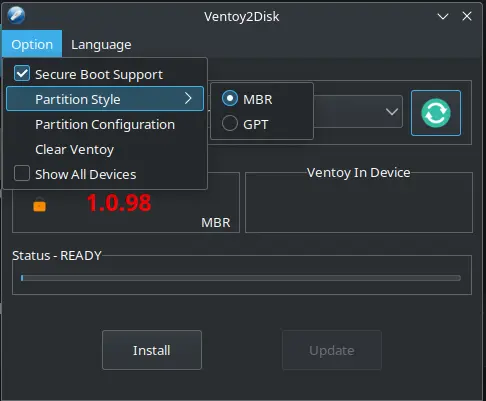Click the red 1.0.98 version number
The width and height of the screenshot is (486, 401).
(x=119, y=203)
